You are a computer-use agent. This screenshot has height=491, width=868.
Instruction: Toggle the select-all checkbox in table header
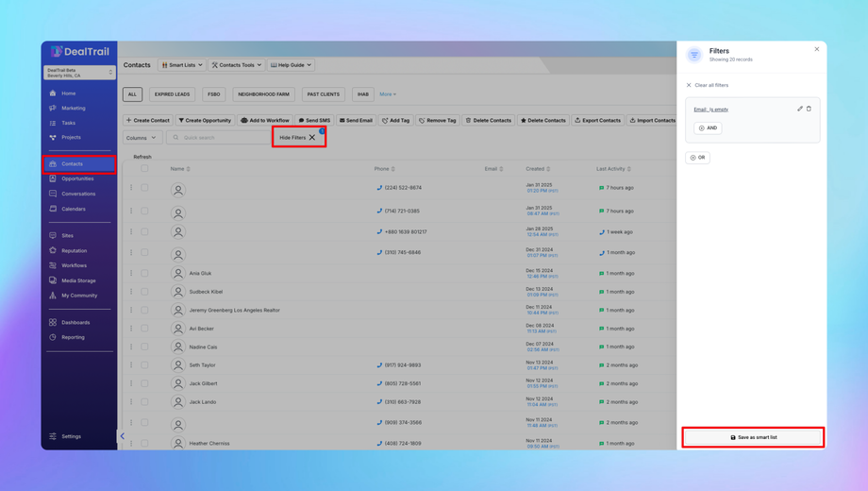pyautogui.click(x=144, y=169)
